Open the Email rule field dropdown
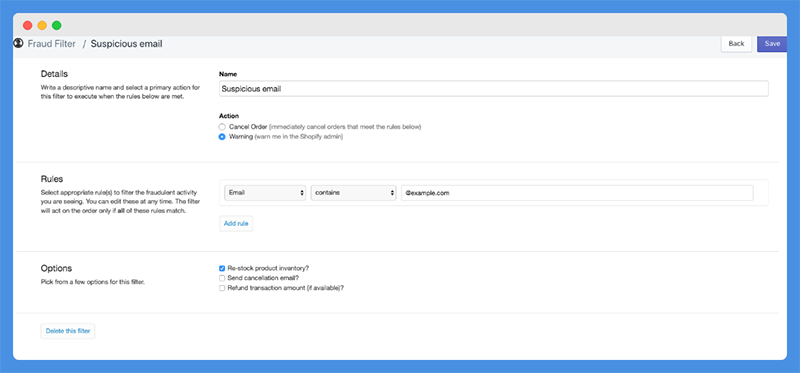Viewport: 800px width, 373px height. coord(265,193)
